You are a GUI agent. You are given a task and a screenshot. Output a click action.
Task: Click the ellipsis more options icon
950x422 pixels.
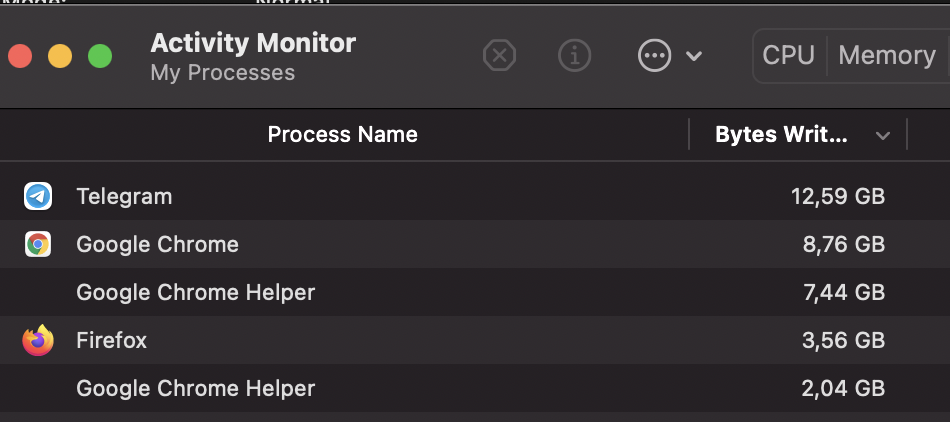click(654, 56)
